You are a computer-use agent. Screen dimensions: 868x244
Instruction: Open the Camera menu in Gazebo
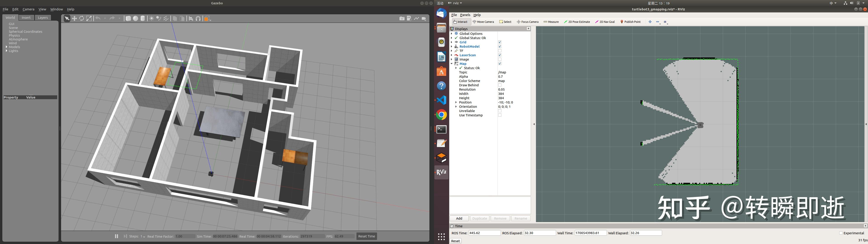[28, 9]
